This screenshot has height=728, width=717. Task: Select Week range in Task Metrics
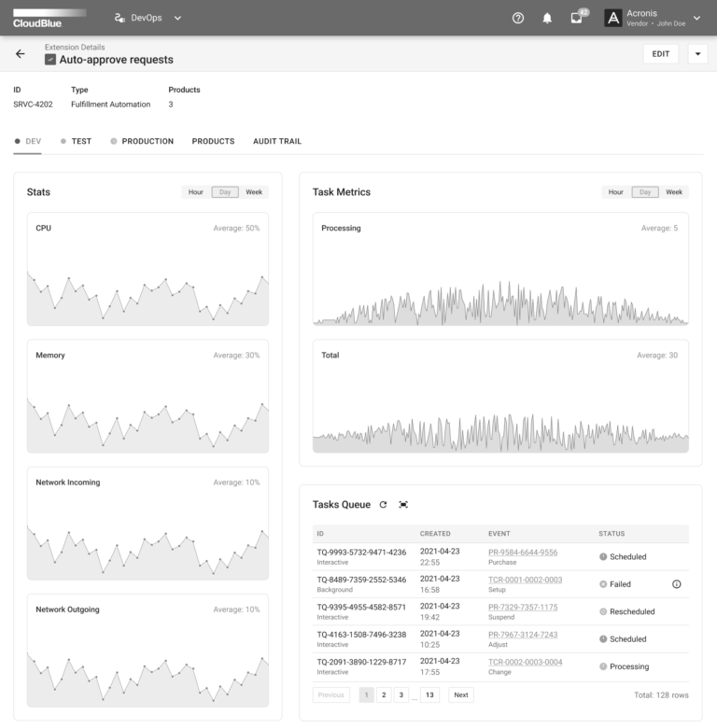tap(674, 192)
